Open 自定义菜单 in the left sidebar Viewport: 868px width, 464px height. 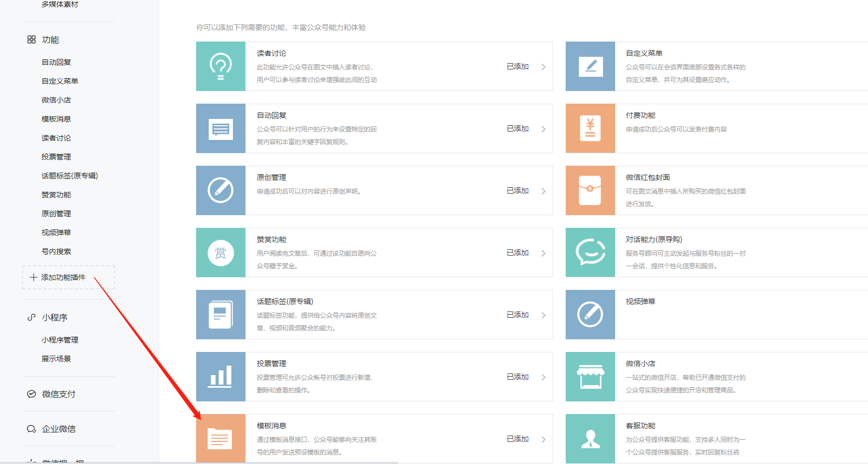pyautogui.click(x=60, y=81)
